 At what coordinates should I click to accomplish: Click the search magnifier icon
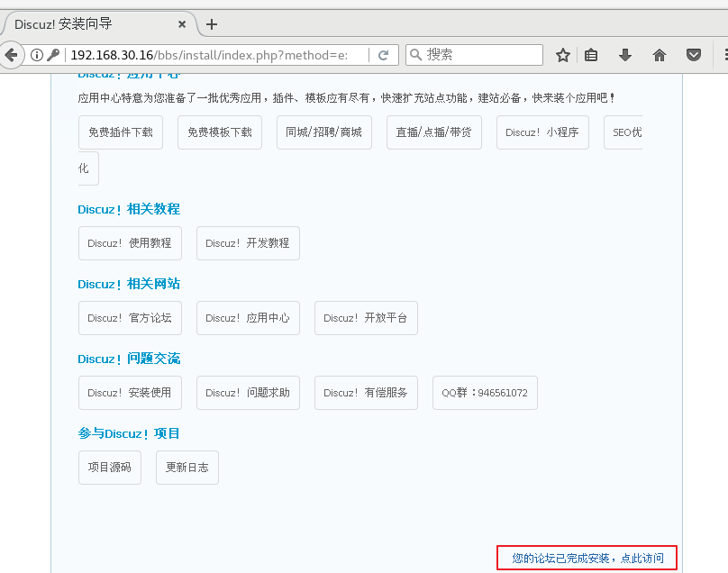click(416, 55)
